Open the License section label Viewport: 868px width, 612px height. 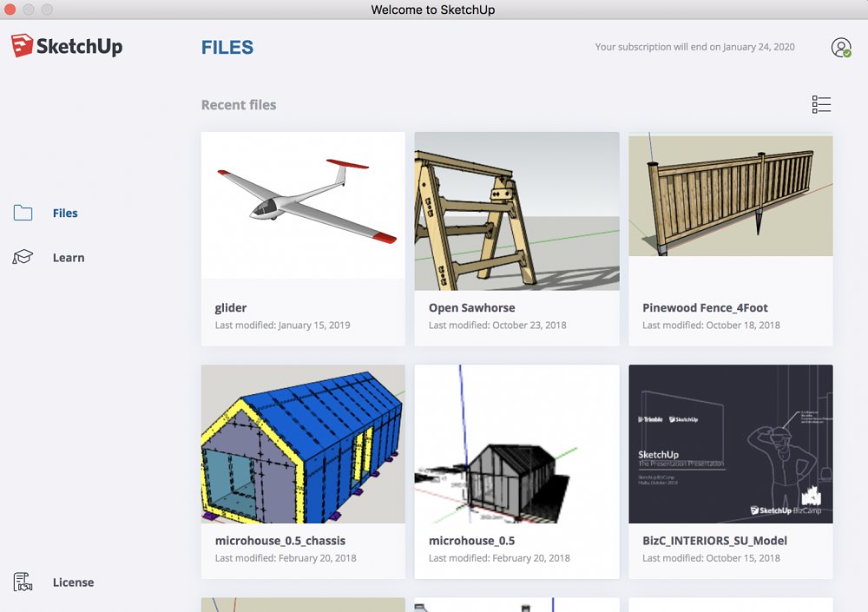click(73, 582)
